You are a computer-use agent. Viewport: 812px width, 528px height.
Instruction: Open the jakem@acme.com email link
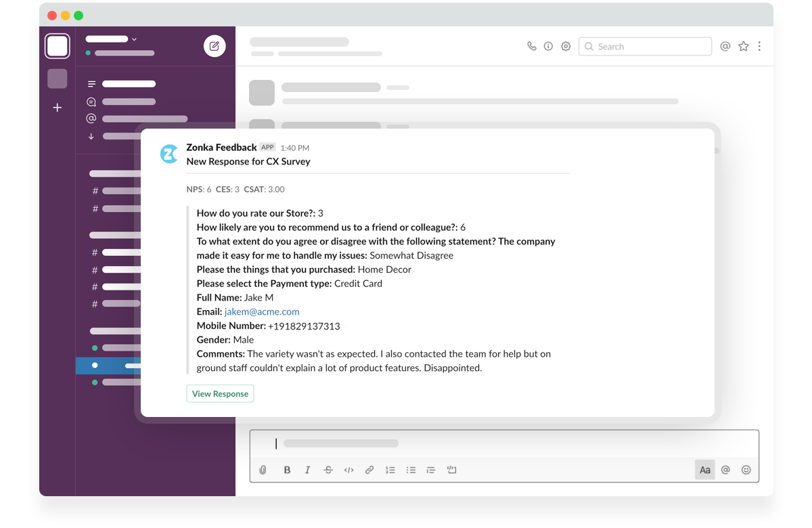pyautogui.click(x=261, y=311)
